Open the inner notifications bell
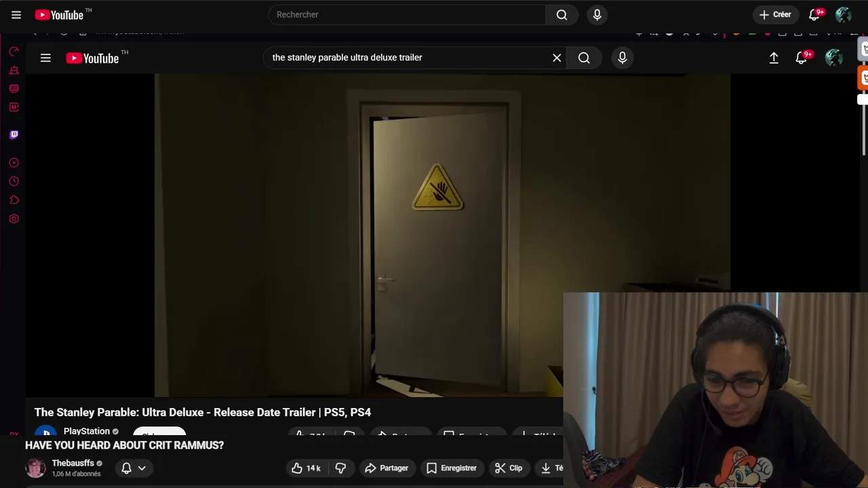The width and height of the screenshot is (868, 488). coord(802,58)
